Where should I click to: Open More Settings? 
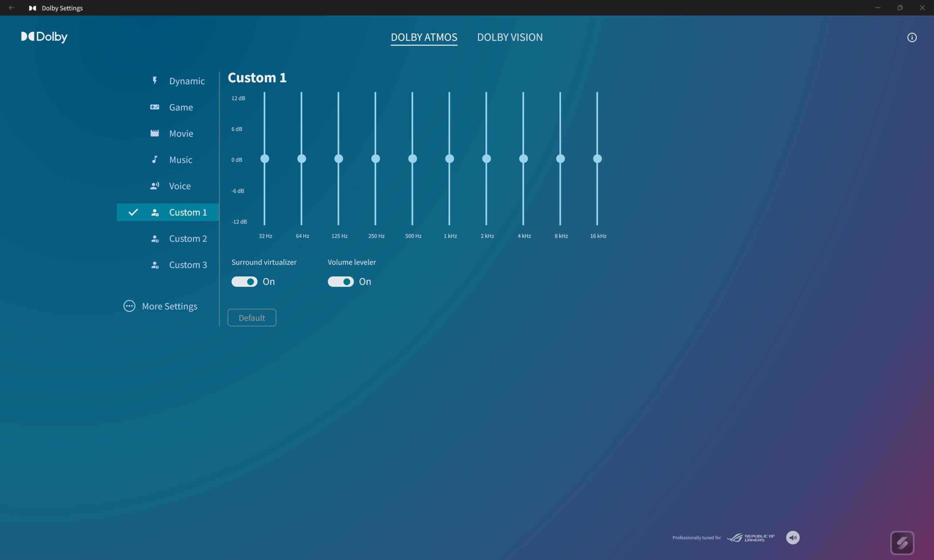click(161, 306)
